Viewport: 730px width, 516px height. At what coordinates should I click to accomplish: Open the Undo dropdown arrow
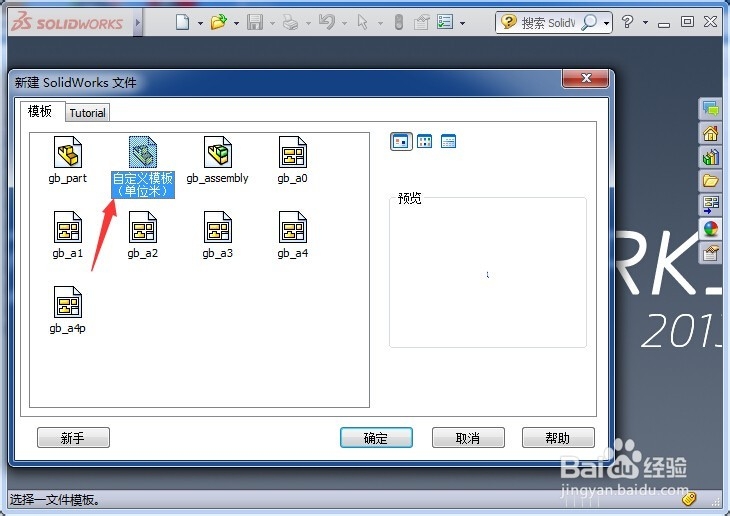tap(345, 23)
